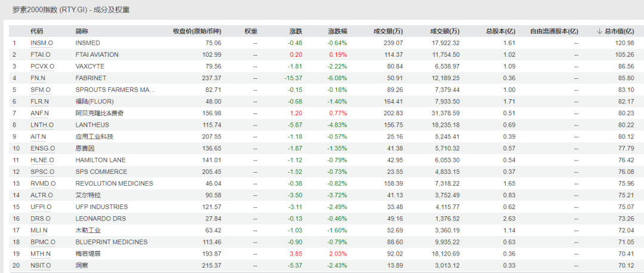Click the 代码 column header
The height and width of the screenshot is (273, 644).
[x=36, y=31]
